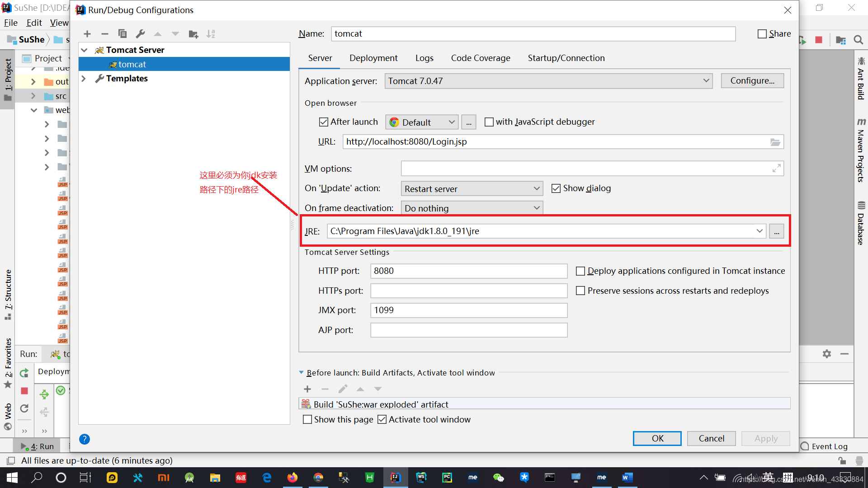Click inside the VM options field
The image size is (868, 488).
[x=542, y=168]
